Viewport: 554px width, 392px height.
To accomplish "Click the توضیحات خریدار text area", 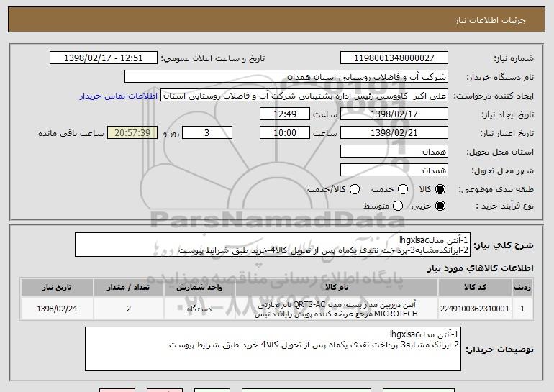I will click(273, 349).
